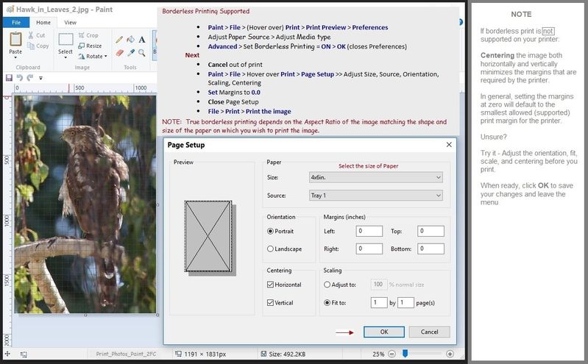Screen dimensions: 588x364
Task: Choose the 'Adjust to' scaling option
Action: [327, 284]
